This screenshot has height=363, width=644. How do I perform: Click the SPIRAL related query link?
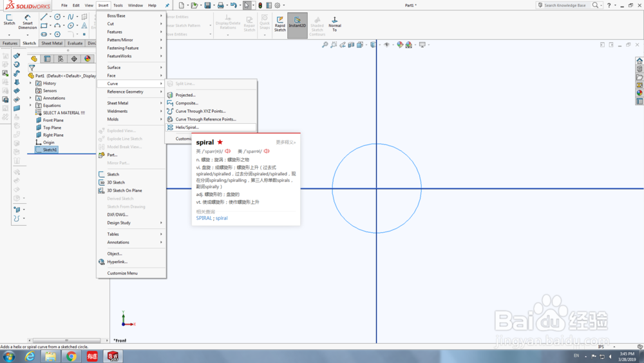pos(204,219)
